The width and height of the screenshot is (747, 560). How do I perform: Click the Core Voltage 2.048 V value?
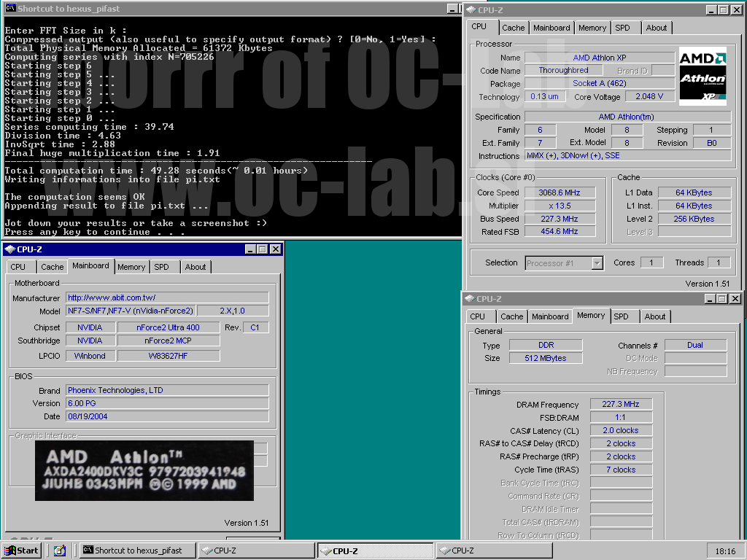coord(649,96)
